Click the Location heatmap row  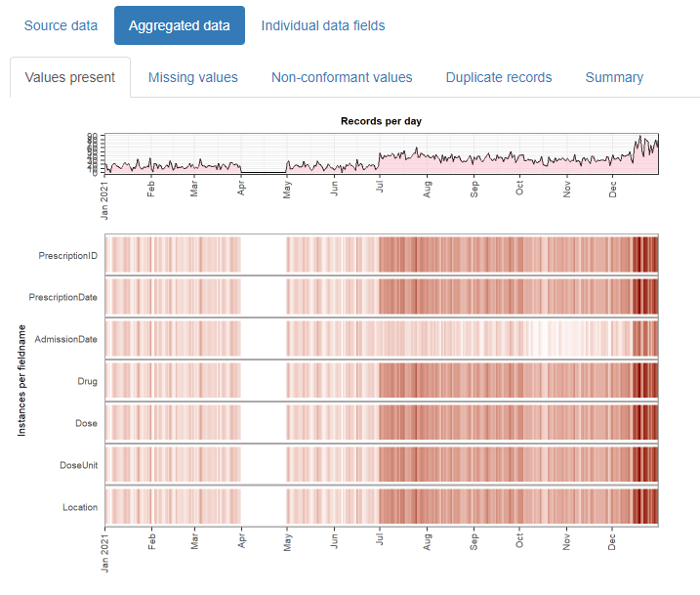[x=382, y=507]
